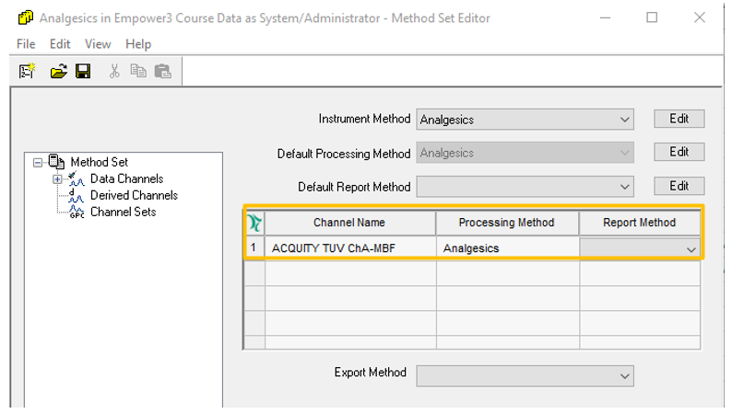Collapse the Method Set tree node
732x414 pixels.
point(37,162)
